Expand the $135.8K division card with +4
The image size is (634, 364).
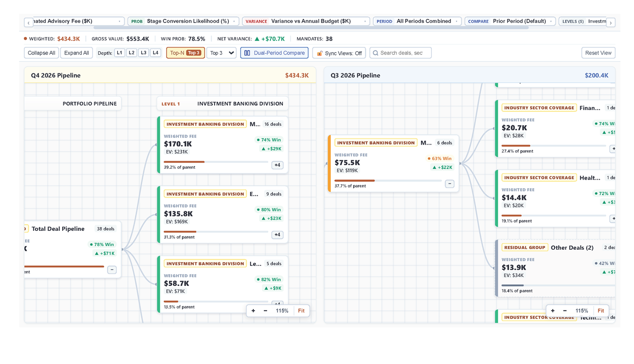pos(277,235)
